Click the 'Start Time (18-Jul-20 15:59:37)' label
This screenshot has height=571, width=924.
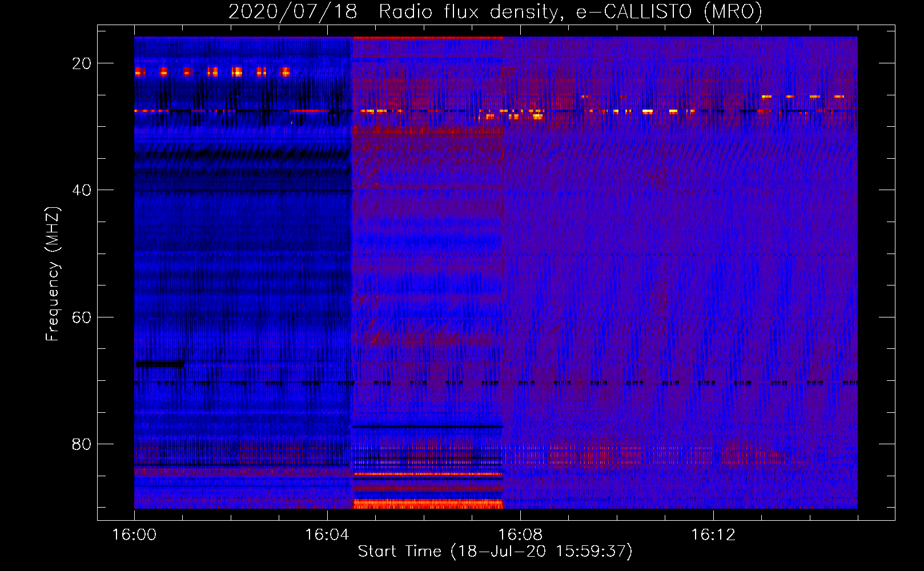point(495,552)
